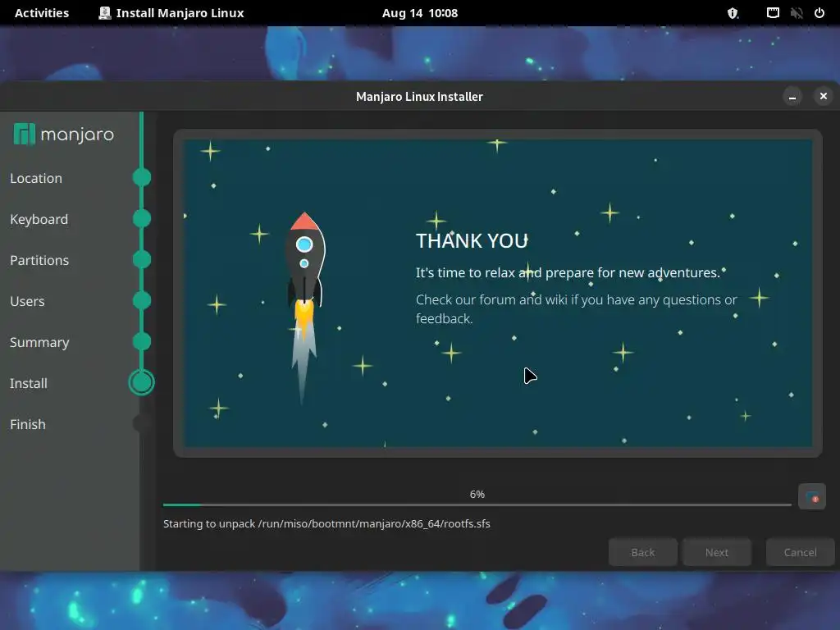Open the Install Manjaro Linux app menu
Viewport: 840px width, 630px height.
[171, 13]
